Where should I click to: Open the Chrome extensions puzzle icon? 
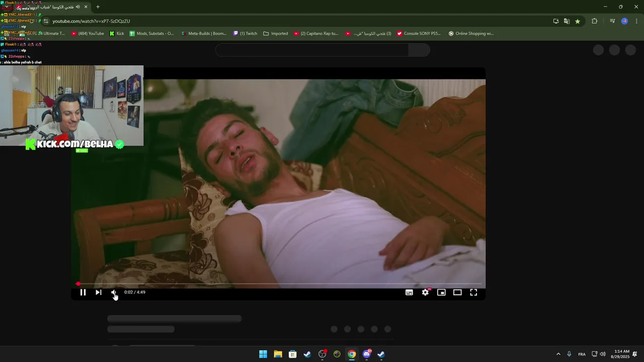pos(594,21)
